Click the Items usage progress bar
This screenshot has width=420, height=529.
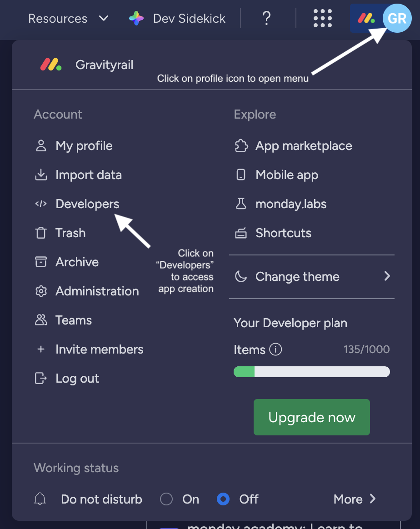pos(311,372)
